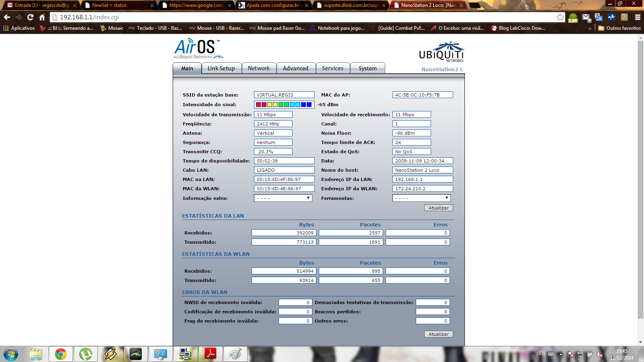This screenshot has width=644, height=362.
Task: Show hidden bookmarks with the double chevron
Action: tap(590, 28)
